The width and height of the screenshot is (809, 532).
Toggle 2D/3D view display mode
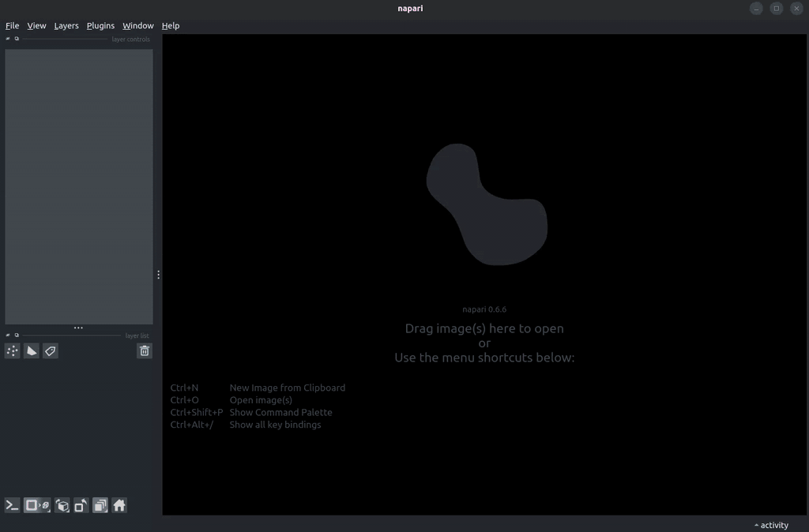37,505
